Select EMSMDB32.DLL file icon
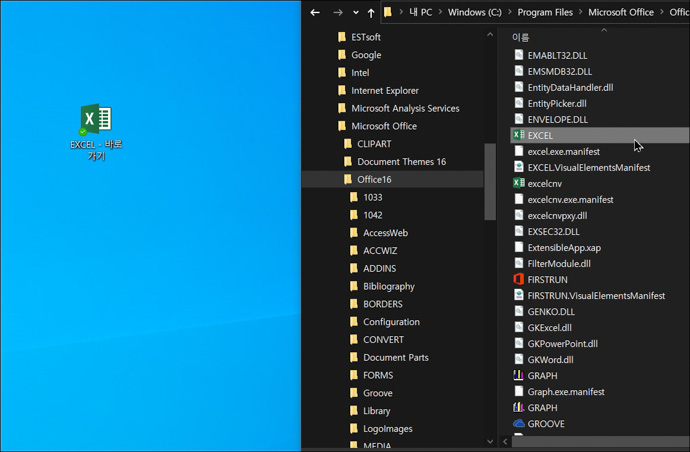 [x=519, y=71]
